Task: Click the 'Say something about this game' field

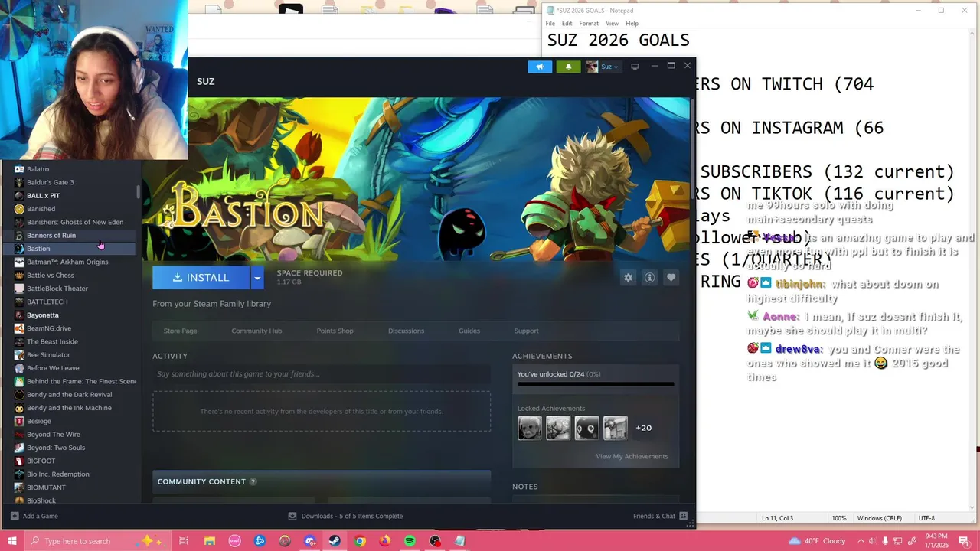Action: point(322,373)
